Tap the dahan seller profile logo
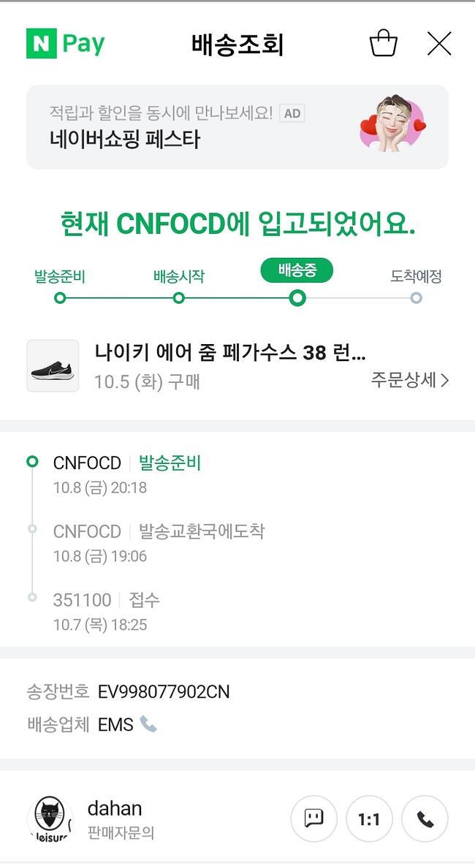This screenshot has height=868, width=475. point(50,819)
